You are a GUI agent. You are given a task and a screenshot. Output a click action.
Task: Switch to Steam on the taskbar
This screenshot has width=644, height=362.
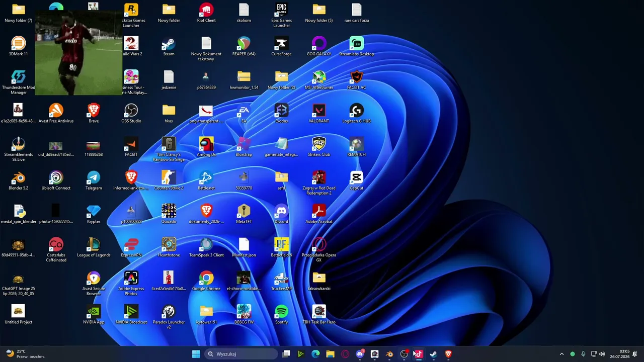point(433,354)
